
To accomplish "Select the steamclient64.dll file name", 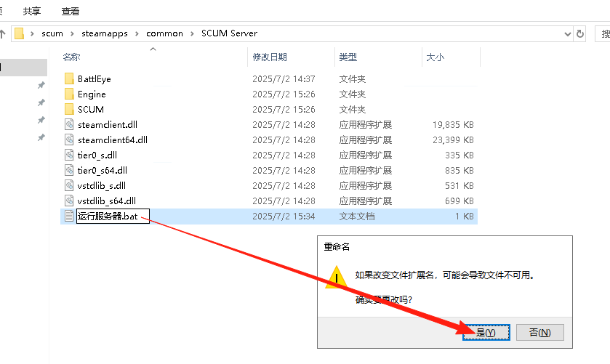I will 112,139.
